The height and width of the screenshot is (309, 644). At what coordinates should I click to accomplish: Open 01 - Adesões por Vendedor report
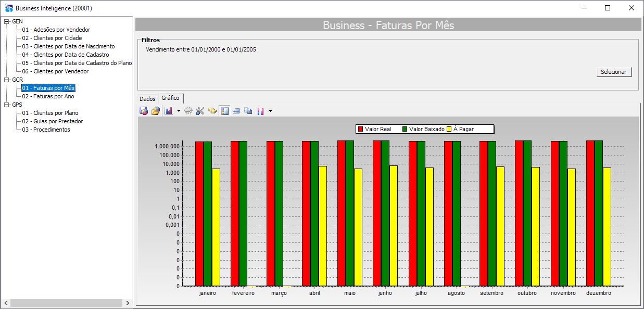(56, 30)
